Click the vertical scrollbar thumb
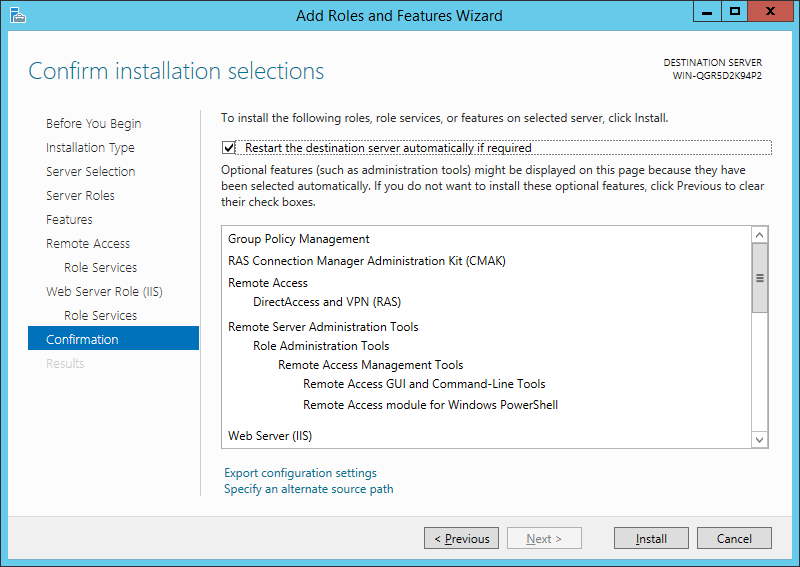Screen dimensions: 800x567 [x=759, y=278]
